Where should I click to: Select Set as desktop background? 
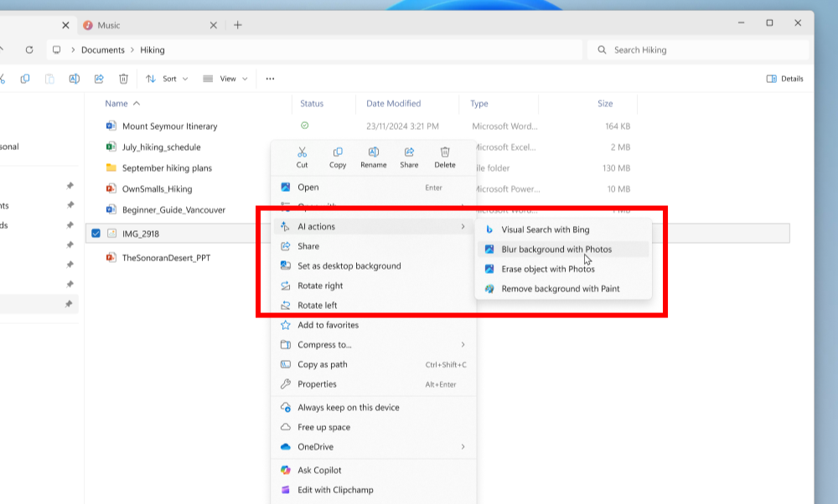(349, 266)
